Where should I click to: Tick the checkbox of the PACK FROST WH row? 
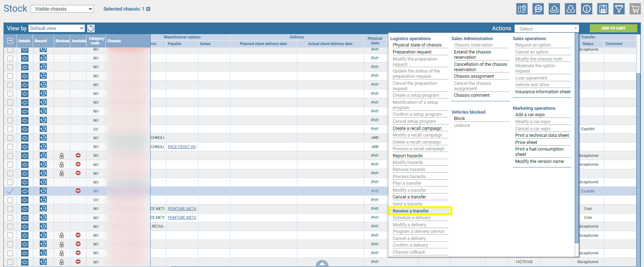(x=10, y=147)
